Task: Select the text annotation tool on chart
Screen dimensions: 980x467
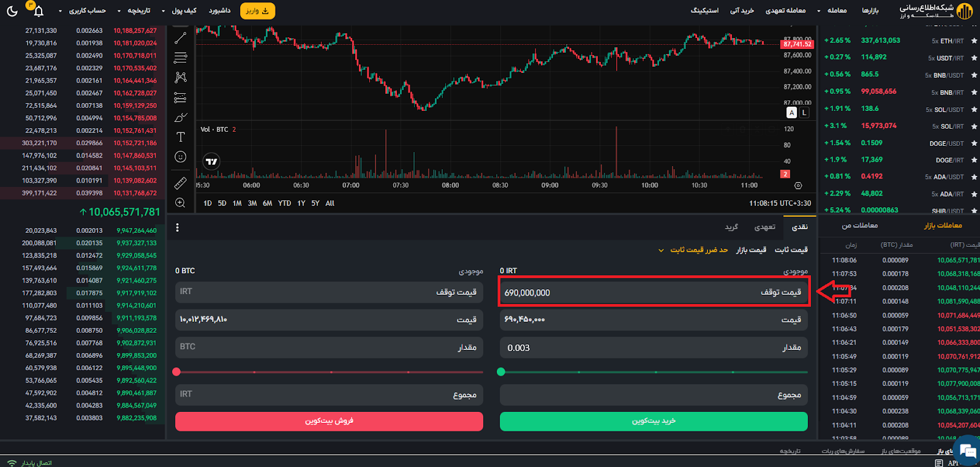Action: click(x=180, y=137)
